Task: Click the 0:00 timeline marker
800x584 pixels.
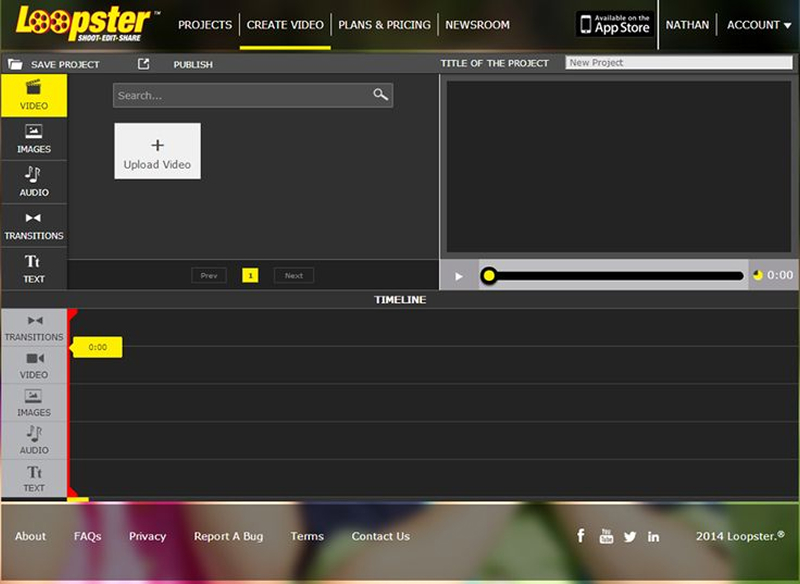Action: pos(98,347)
